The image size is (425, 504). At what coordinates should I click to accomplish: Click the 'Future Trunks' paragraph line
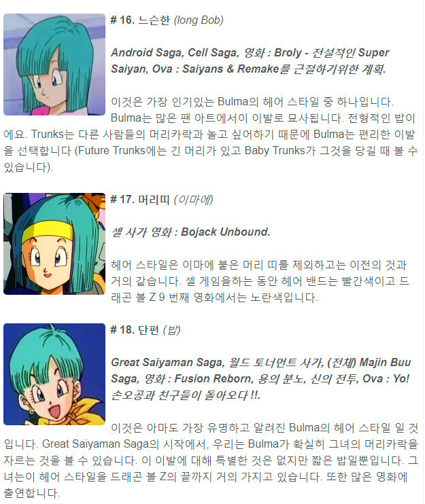(x=211, y=151)
